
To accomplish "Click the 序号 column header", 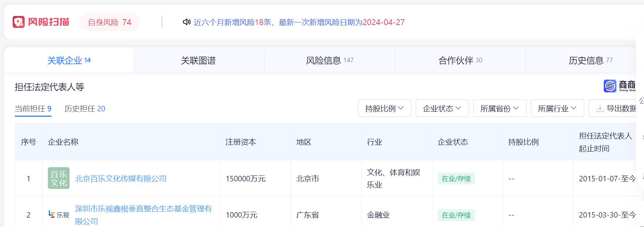I will click(x=28, y=142).
